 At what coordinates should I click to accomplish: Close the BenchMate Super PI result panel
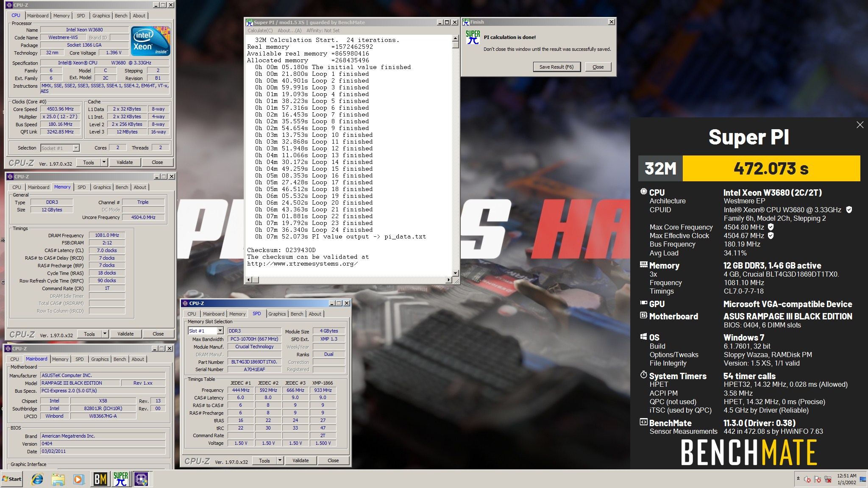pos(860,125)
